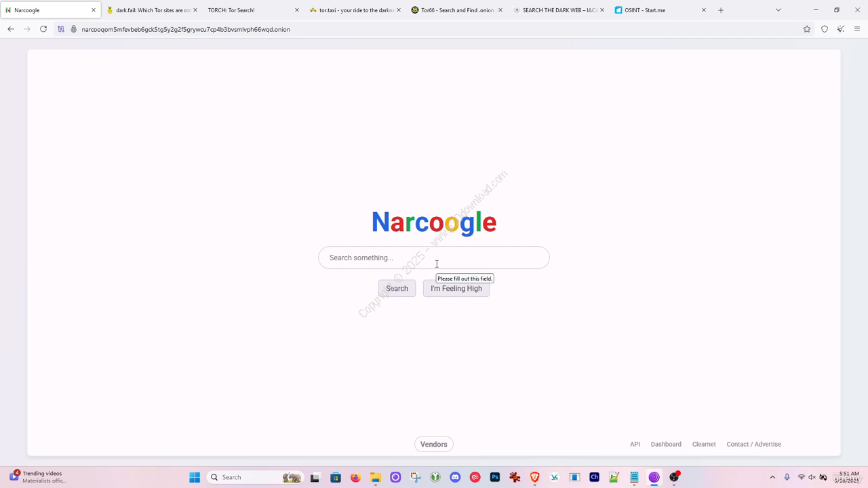This screenshot has width=868, height=488.
Task: Open the Dashboard footer link
Action: click(666, 445)
